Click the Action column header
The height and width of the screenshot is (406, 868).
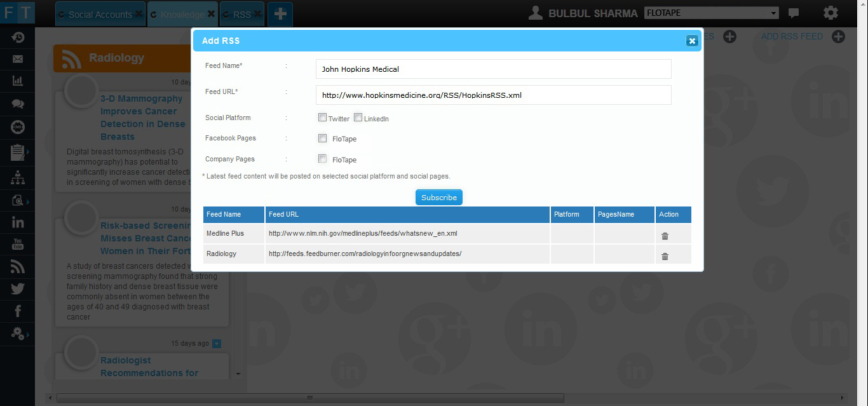pos(674,215)
